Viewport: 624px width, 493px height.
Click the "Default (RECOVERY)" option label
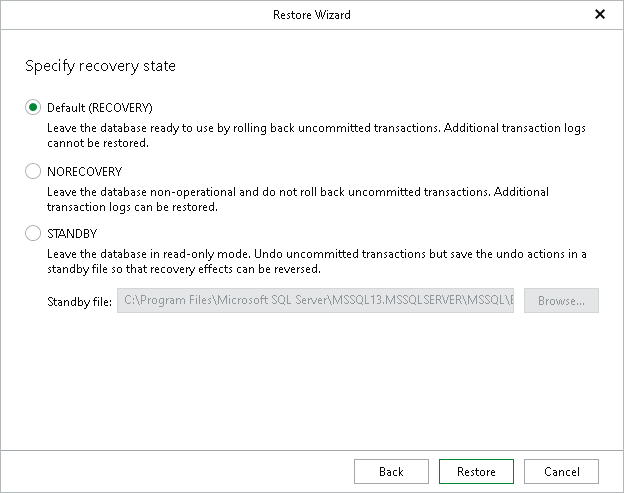99,108
